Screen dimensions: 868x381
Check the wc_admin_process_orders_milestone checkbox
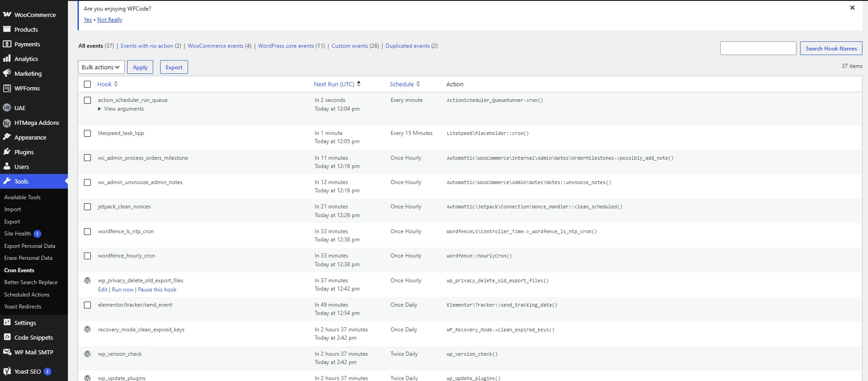click(88, 158)
